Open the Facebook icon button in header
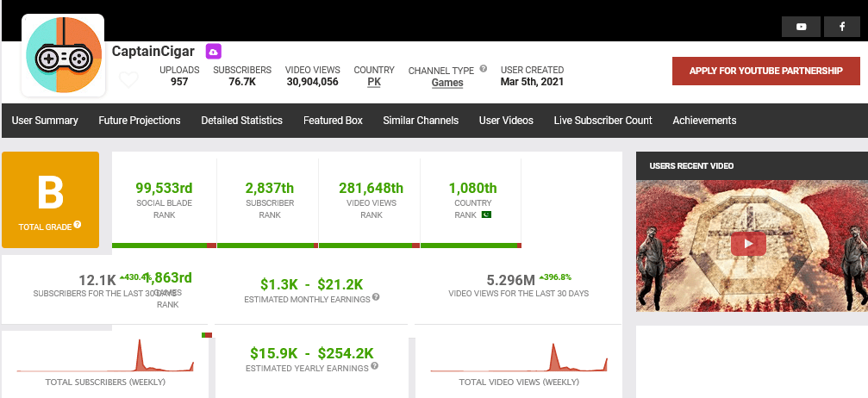Viewport: 868px width, 398px height. click(841, 27)
